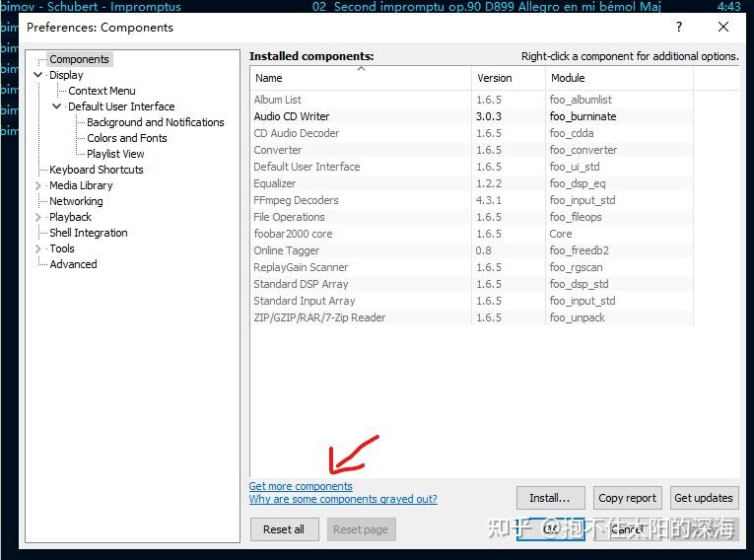
Task: Select the FFmpeg Decoders component
Action: [x=471, y=200]
